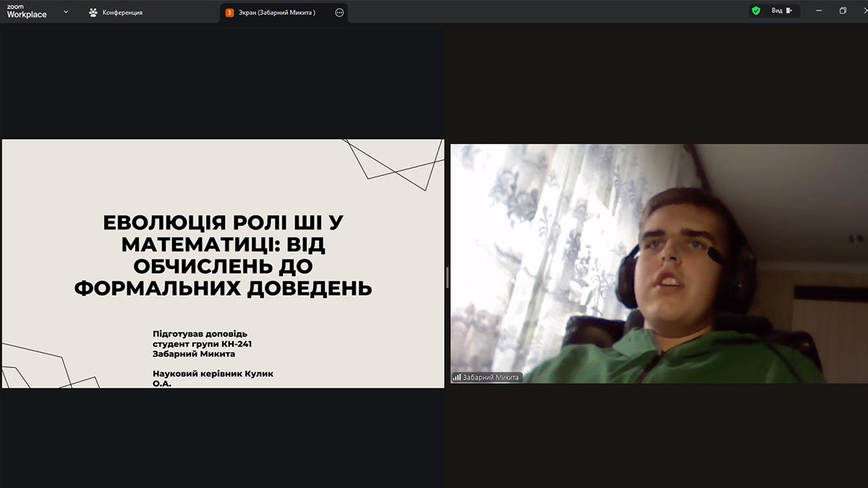The width and height of the screenshot is (868, 488).
Task: Click the 'Науковий керівник Кулик' text on slide
Action: pyautogui.click(x=213, y=373)
